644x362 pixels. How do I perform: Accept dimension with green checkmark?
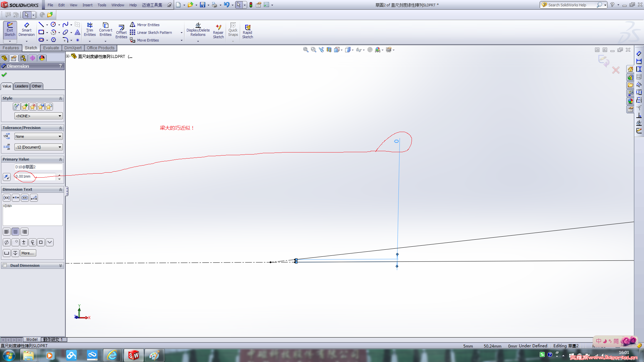tap(4, 75)
